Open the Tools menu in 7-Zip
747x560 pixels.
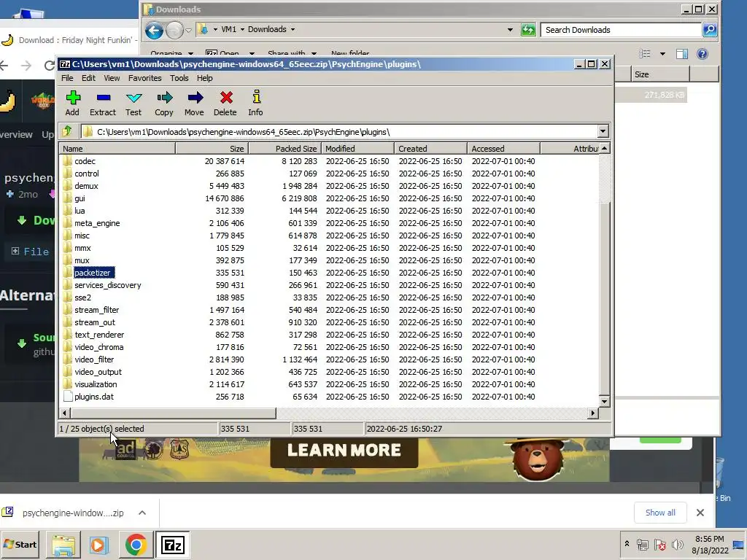[x=179, y=78]
